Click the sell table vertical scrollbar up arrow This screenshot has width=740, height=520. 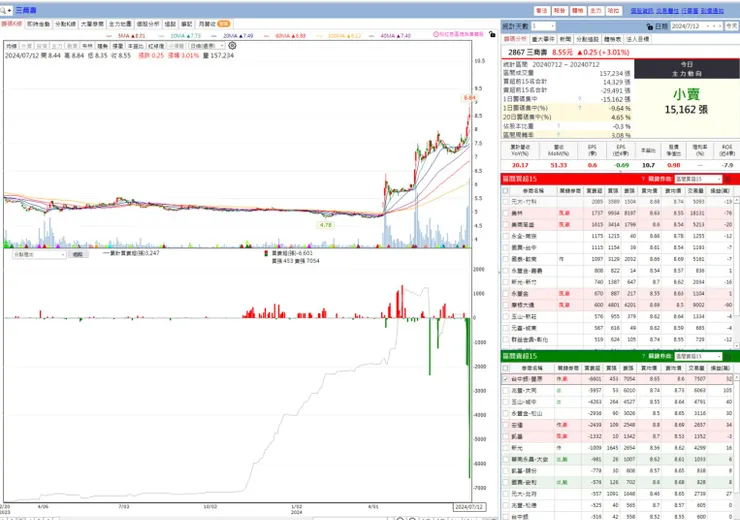[737, 378]
